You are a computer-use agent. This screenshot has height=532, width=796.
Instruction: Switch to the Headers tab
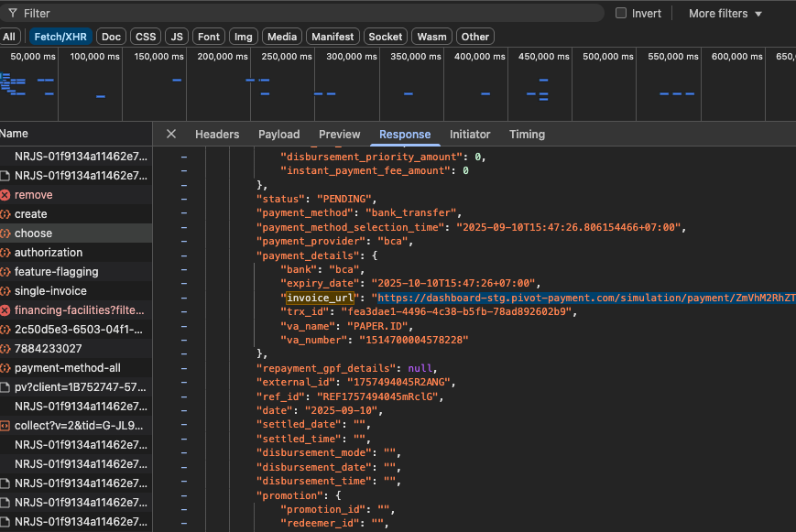217,134
